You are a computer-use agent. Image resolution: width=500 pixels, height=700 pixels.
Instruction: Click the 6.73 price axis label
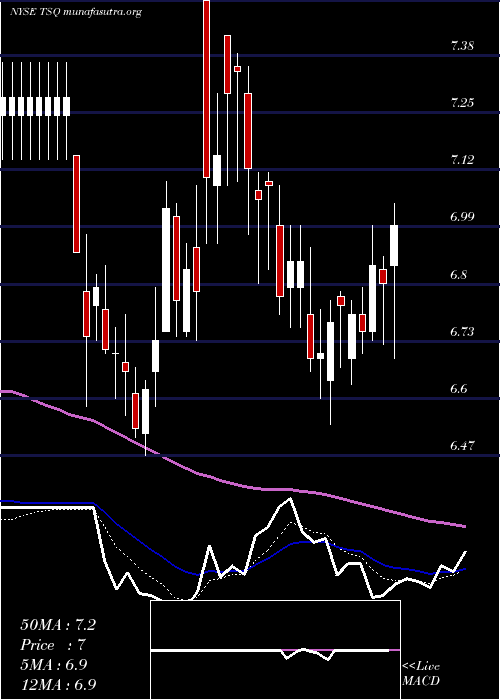[x=462, y=331]
